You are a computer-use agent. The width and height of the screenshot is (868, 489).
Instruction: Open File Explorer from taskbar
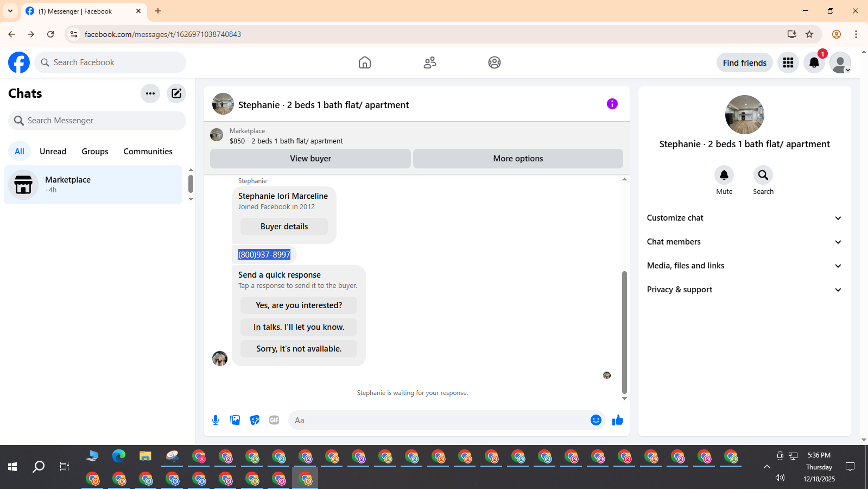145,456
